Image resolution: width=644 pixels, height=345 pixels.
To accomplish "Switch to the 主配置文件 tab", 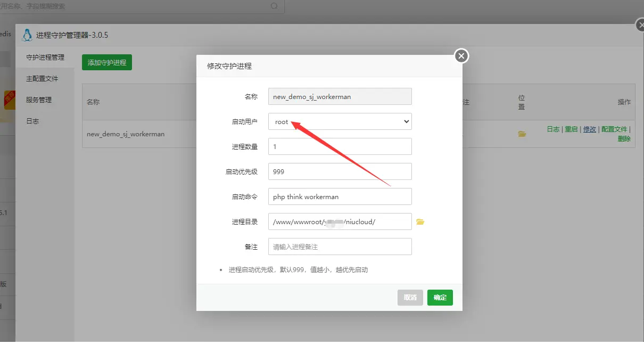I will 42,79.
